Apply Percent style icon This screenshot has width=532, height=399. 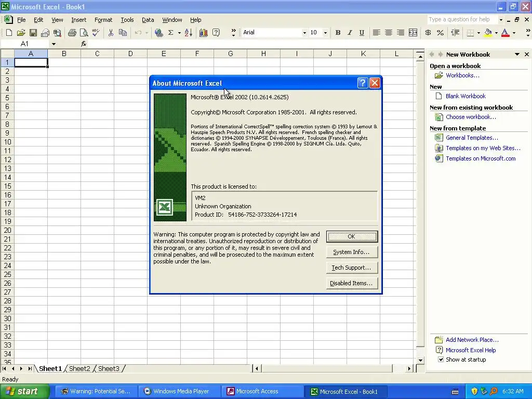click(440, 33)
